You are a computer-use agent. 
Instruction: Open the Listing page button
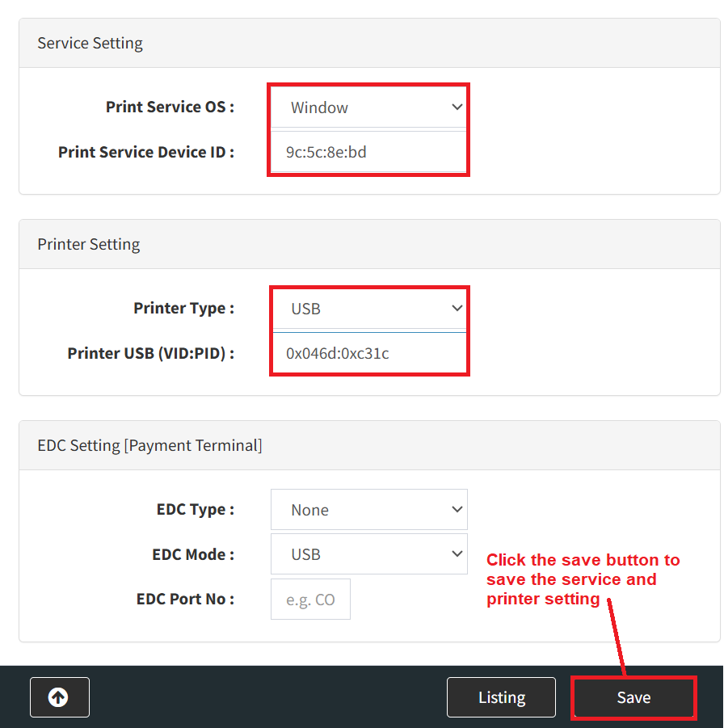(x=501, y=697)
